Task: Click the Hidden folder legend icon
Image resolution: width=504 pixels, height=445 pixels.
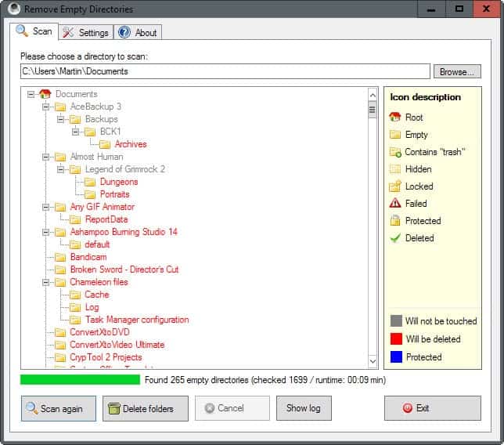Action: coord(395,169)
